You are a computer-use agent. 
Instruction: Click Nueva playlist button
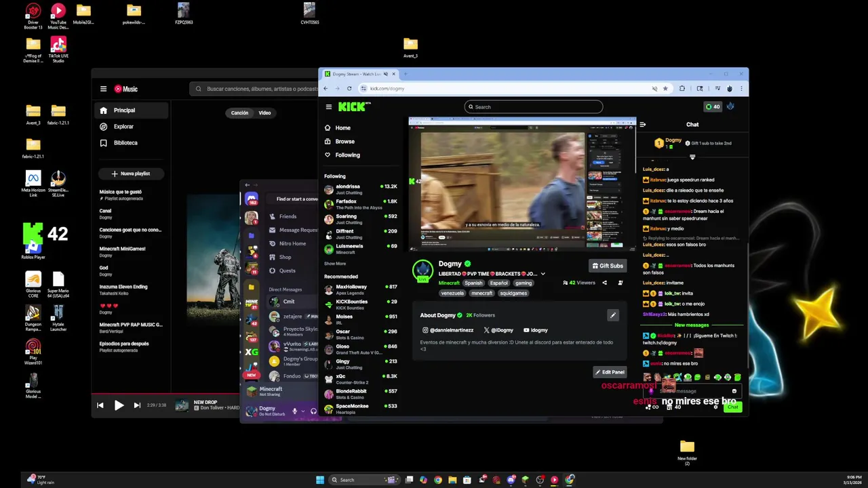point(131,174)
